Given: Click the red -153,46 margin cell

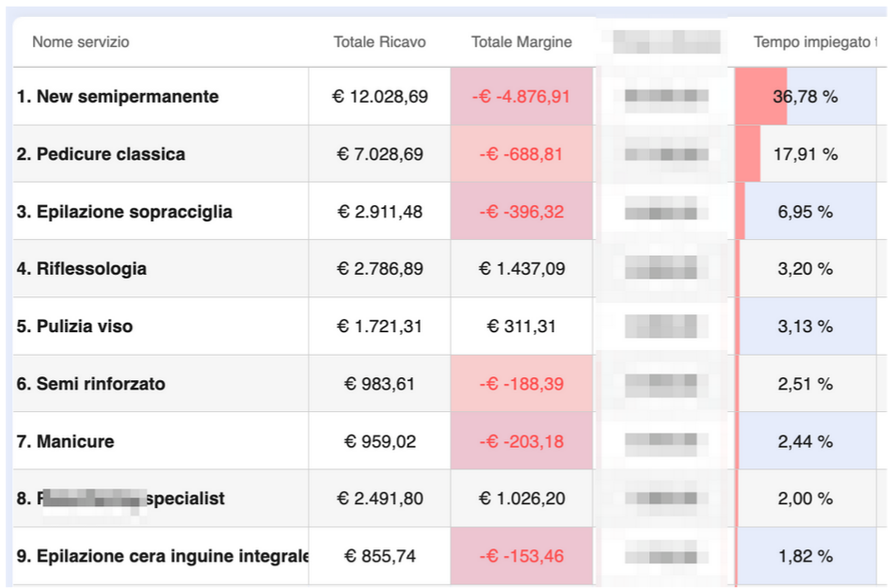Looking at the screenshot, I should (521, 556).
